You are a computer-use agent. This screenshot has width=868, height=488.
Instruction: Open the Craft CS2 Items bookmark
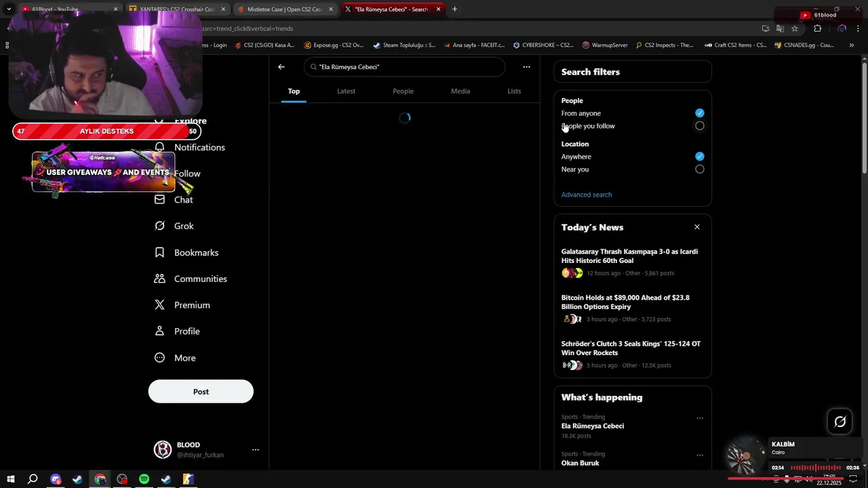(735, 45)
